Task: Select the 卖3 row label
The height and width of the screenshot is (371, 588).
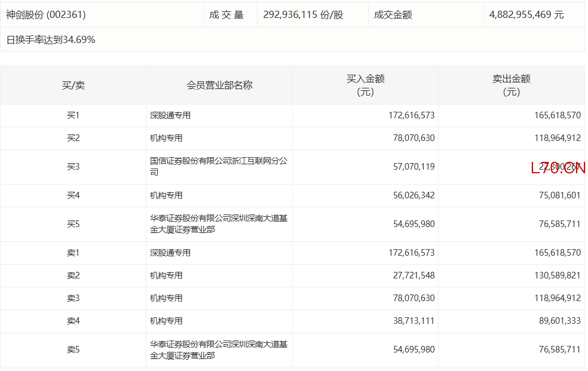Action: click(x=73, y=298)
